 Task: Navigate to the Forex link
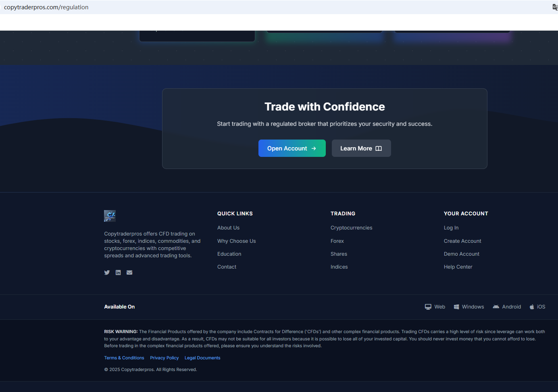tap(337, 241)
